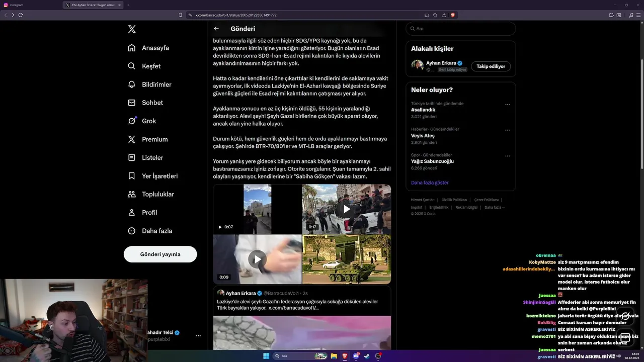Open #sallandık trend
644x362 pixels.
click(x=423, y=110)
